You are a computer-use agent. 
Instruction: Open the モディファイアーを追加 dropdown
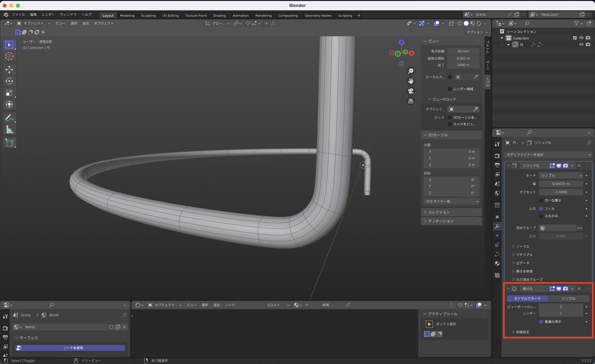click(x=548, y=155)
